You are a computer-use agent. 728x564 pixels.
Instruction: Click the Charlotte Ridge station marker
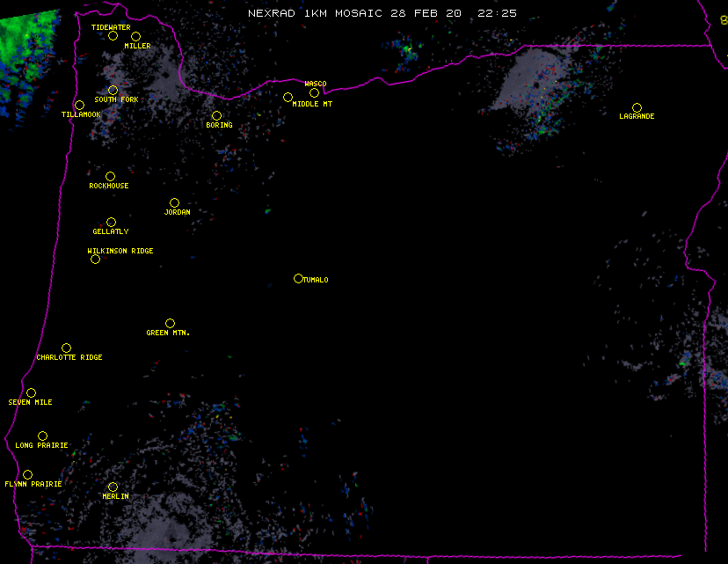pos(66,348)
